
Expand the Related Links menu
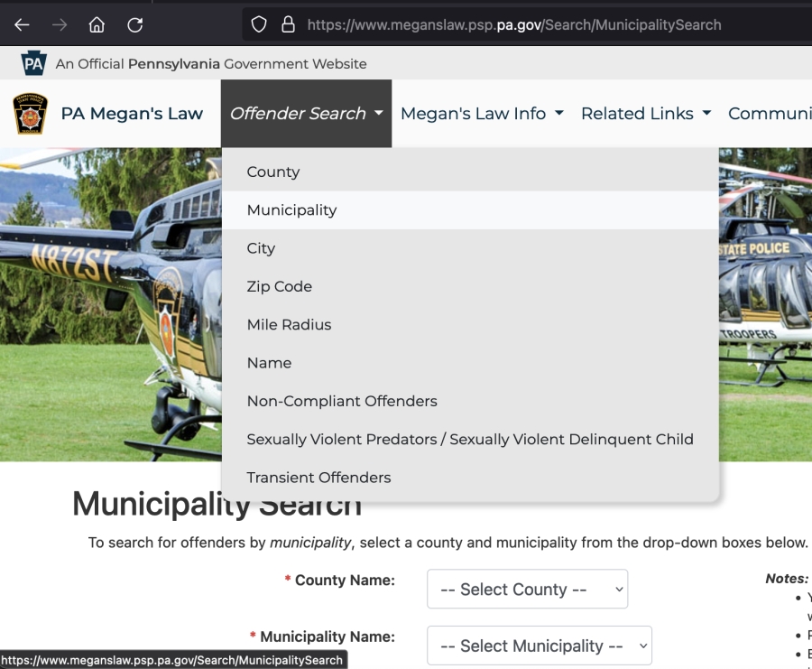646,114
